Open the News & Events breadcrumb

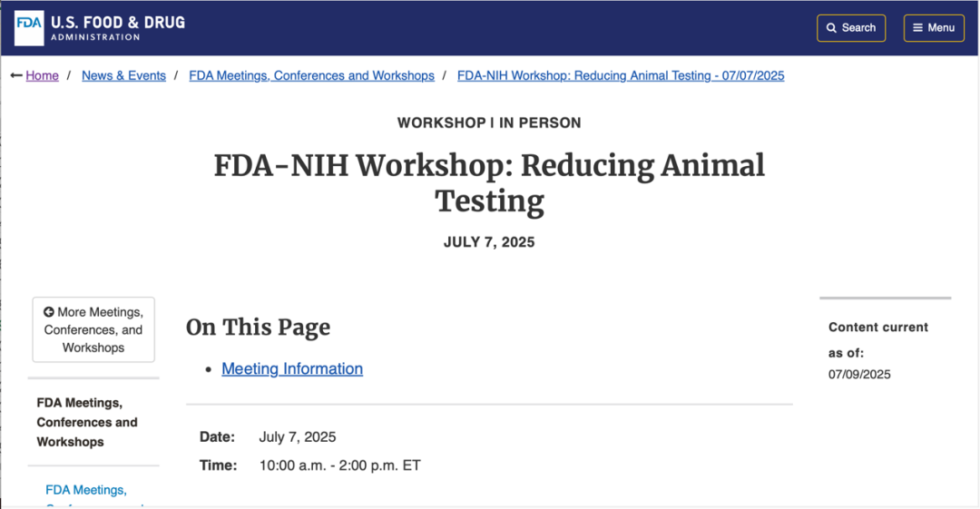coord(123,75)
